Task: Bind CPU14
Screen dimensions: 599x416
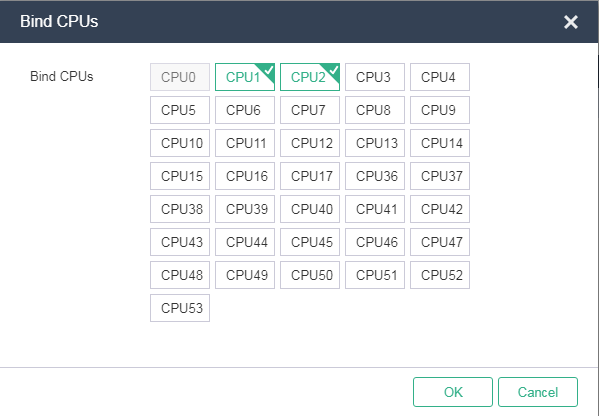Action: (440, 143)
